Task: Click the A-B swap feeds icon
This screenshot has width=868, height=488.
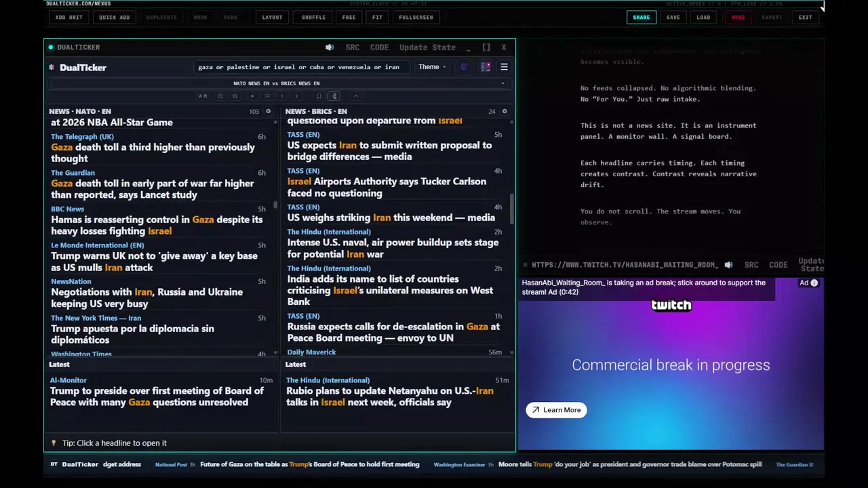Action: click(203, 96)
